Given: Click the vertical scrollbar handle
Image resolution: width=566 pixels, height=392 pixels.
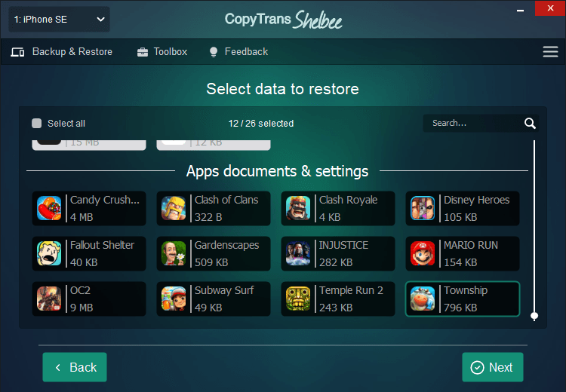Looking at the screenshot, I should point(534,317).
